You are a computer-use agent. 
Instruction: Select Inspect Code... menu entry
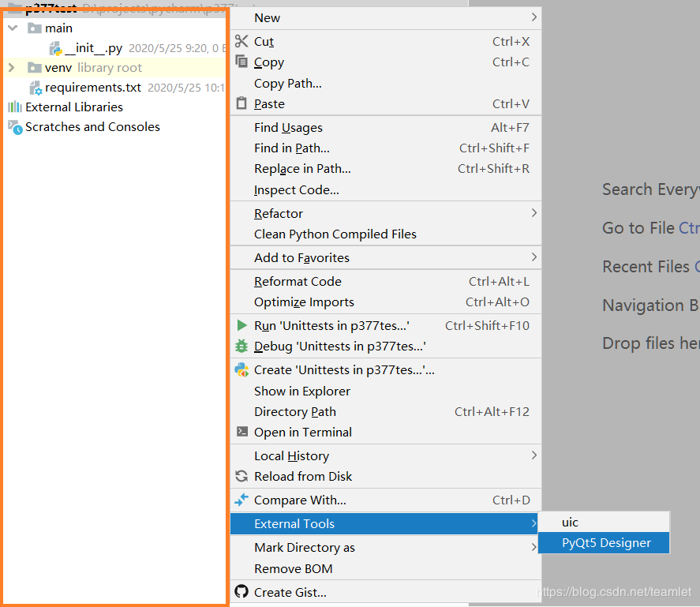click(x=386, y=189)
